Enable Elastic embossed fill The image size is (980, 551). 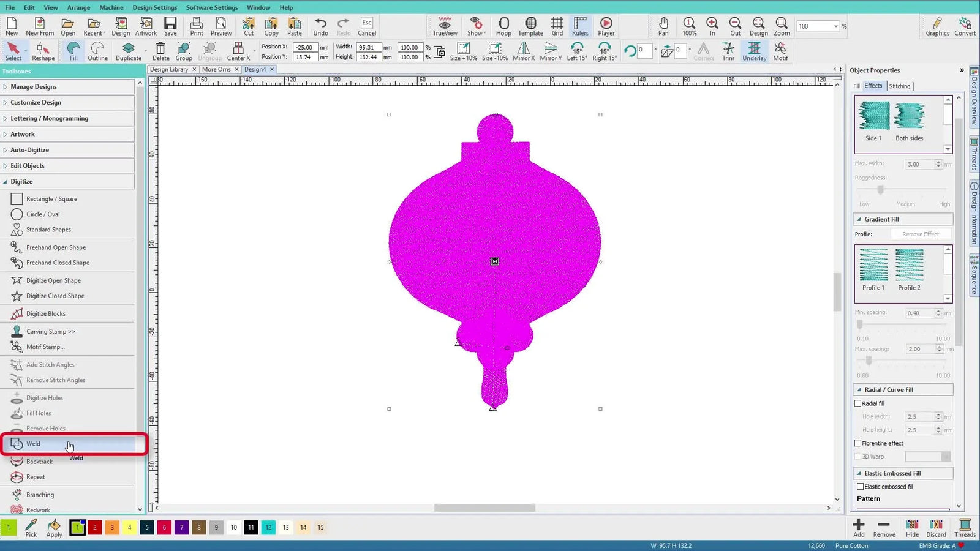point(859,486)
